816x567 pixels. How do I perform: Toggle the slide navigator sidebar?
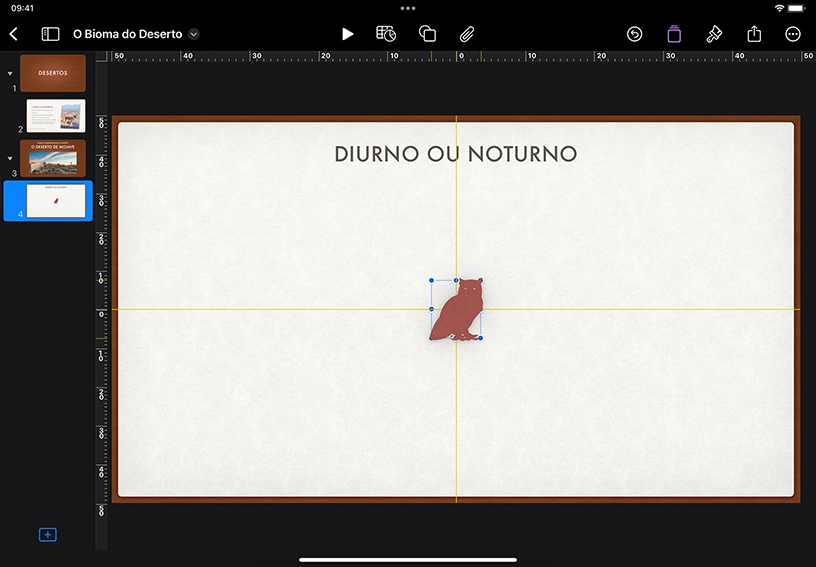(x=50, y=34)
